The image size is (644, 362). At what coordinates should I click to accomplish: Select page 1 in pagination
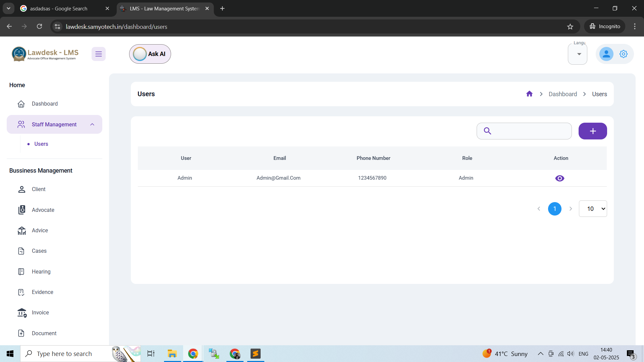click(555, 208)
